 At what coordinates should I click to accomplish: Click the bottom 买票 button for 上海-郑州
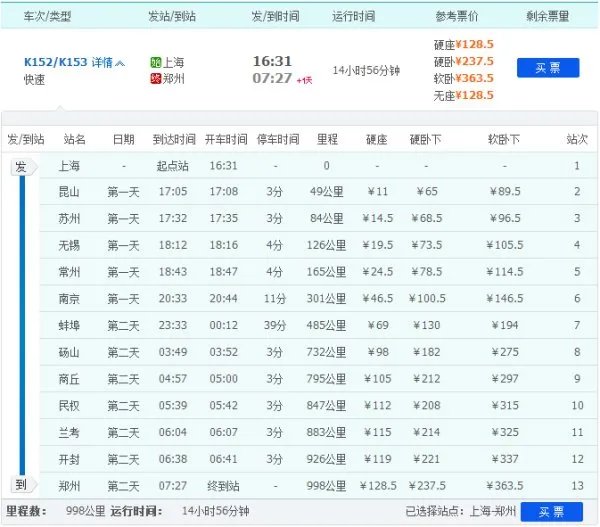coord(551,511)
